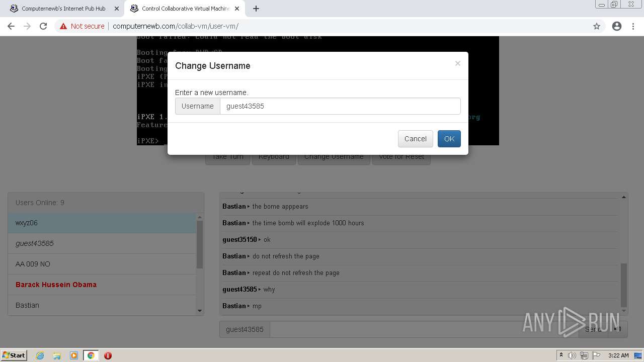This screenshot has height=362, width=644.
Task: Reload the current page
Action: 43,26
